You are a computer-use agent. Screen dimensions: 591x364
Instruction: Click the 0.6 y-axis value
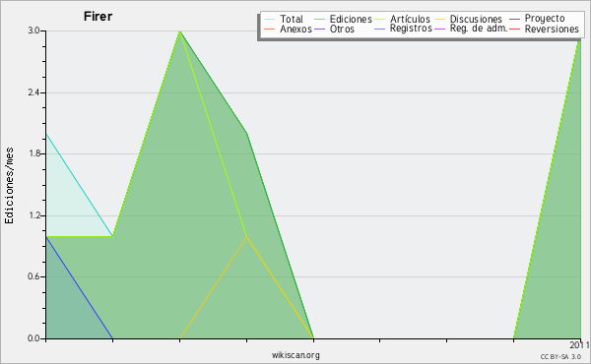pyautogui.click(x=33, y=277)
